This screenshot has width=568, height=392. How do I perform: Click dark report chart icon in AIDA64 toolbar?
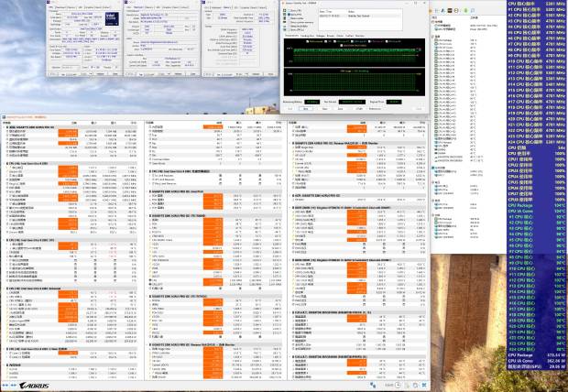tap(450, 10)
